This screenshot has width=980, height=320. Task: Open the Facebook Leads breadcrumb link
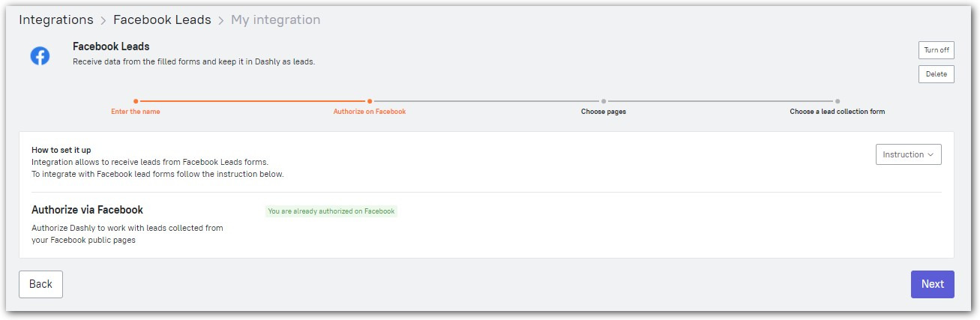162,20
